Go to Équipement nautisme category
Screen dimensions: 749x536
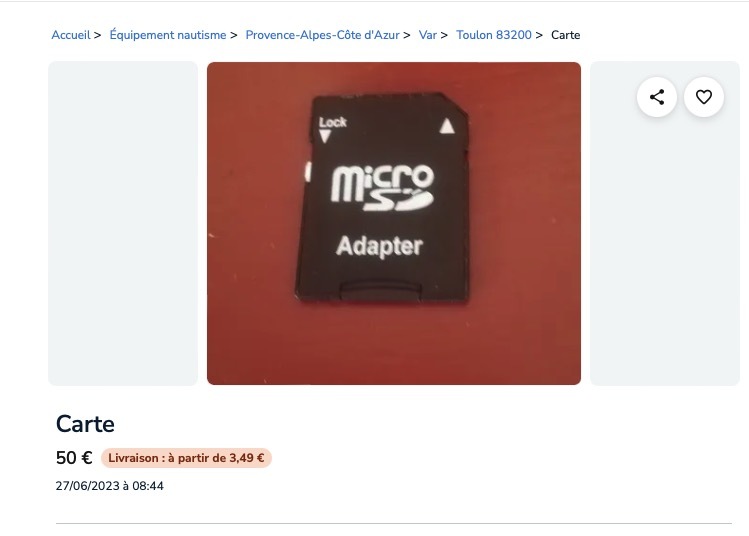[x=168, y=35]
